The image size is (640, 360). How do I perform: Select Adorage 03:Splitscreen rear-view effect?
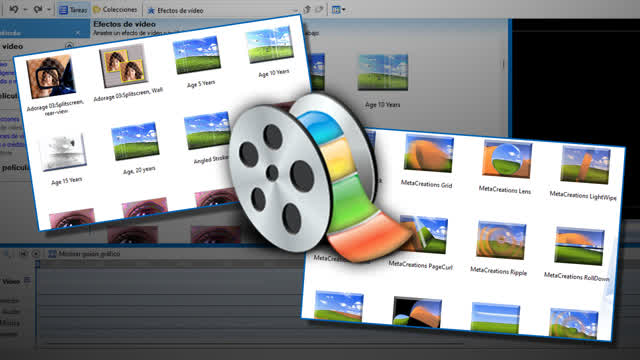(x=51, y=77)
